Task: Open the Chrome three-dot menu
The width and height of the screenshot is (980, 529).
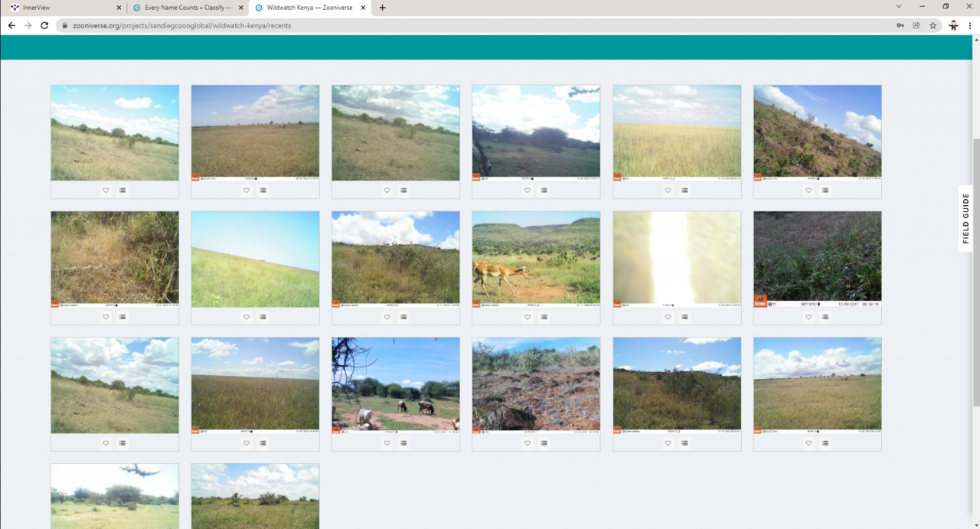Action: pos(969,25)
